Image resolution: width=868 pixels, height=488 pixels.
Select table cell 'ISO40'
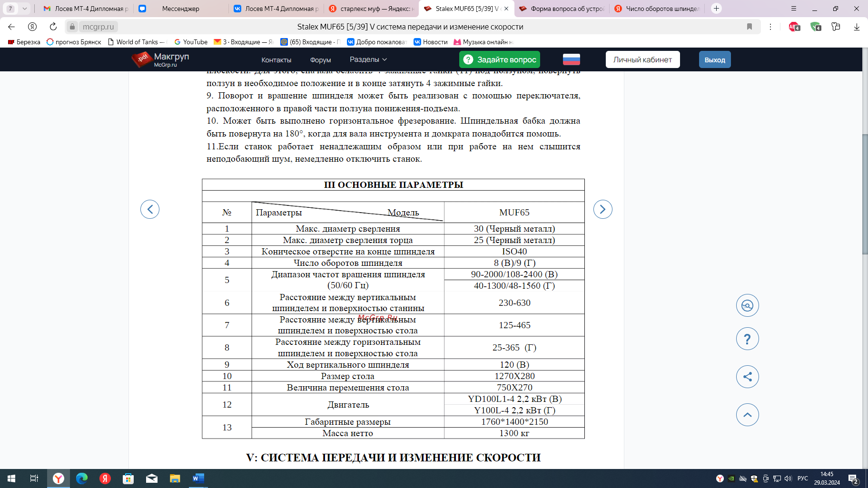[514, 252]
